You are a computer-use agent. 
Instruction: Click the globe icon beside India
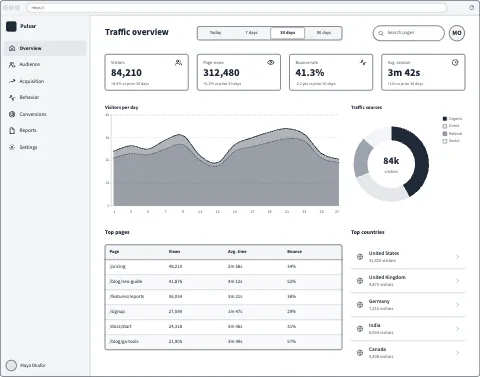click(360, 329)
